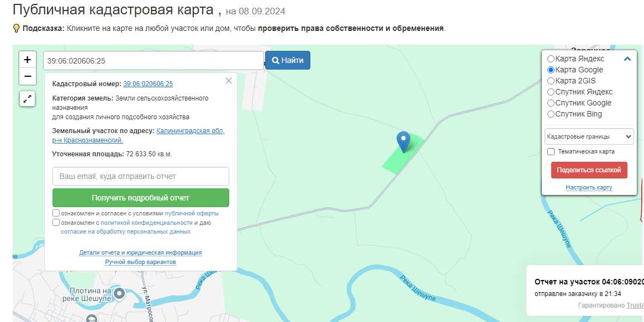Select Карта Яндекс radio option
The height and width of the screenshot is (322, 644).
pyautogui.click(x=551, y=59)
